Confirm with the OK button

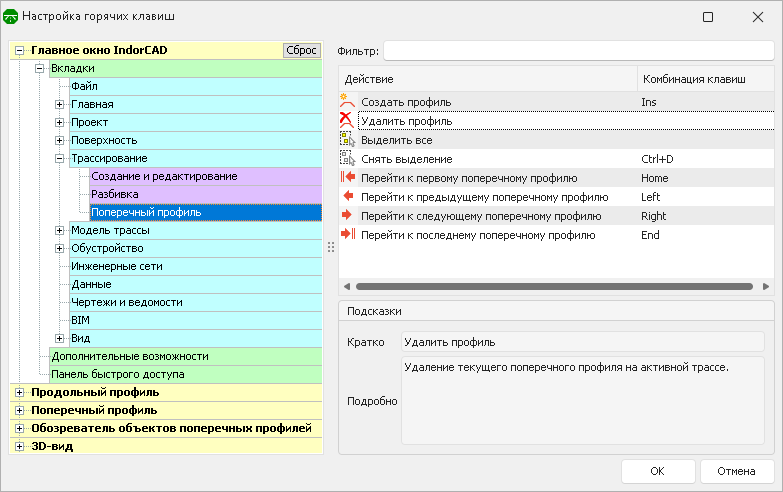[x=657, y=471]
